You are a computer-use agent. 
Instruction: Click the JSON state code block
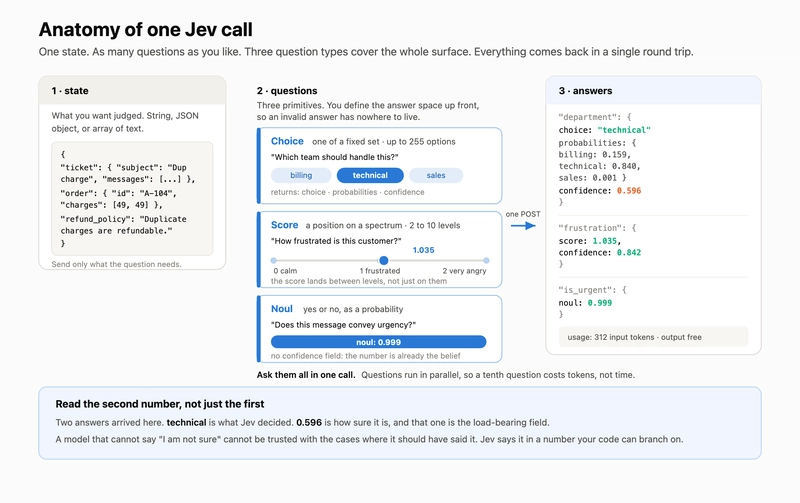132,198
